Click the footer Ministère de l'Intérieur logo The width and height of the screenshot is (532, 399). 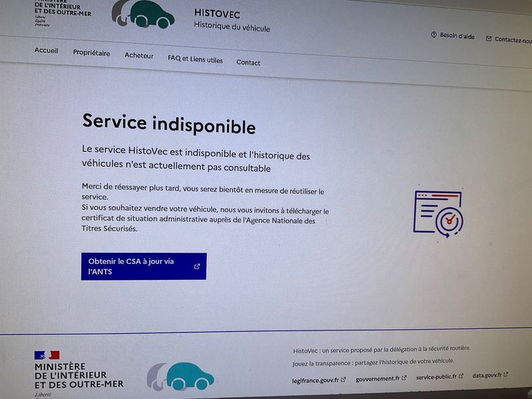[x=78, y=375]
